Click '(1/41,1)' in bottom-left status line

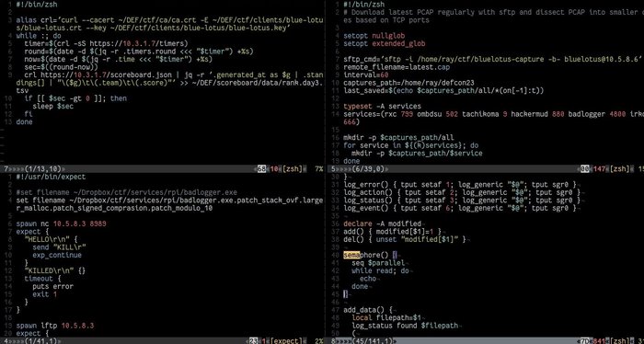click(41, 340)
